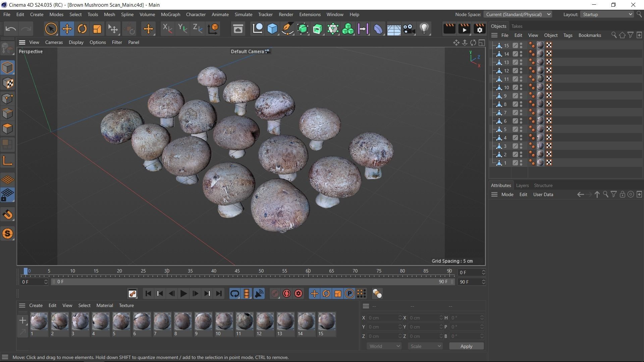
Task: Add a Cube primitive object
Action: 272,29
